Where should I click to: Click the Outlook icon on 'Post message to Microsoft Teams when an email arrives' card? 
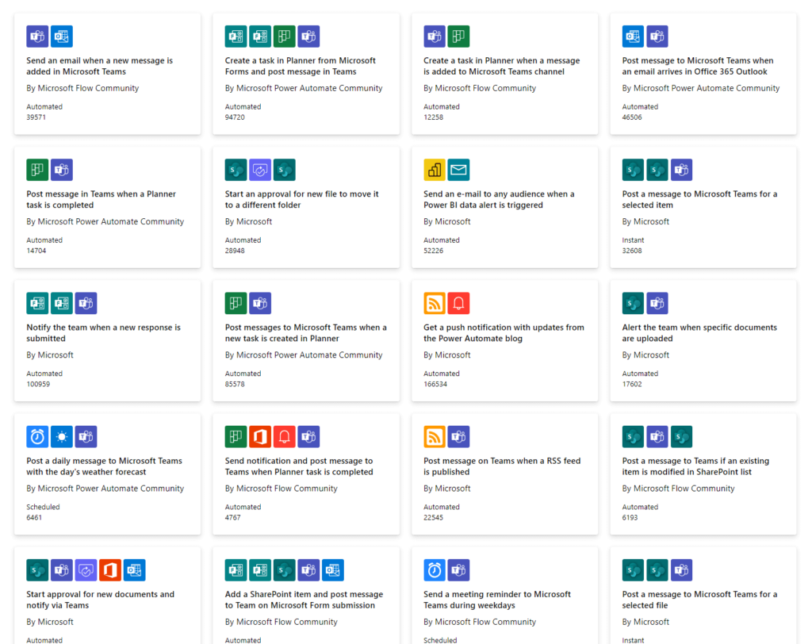[x=633, y=36]
